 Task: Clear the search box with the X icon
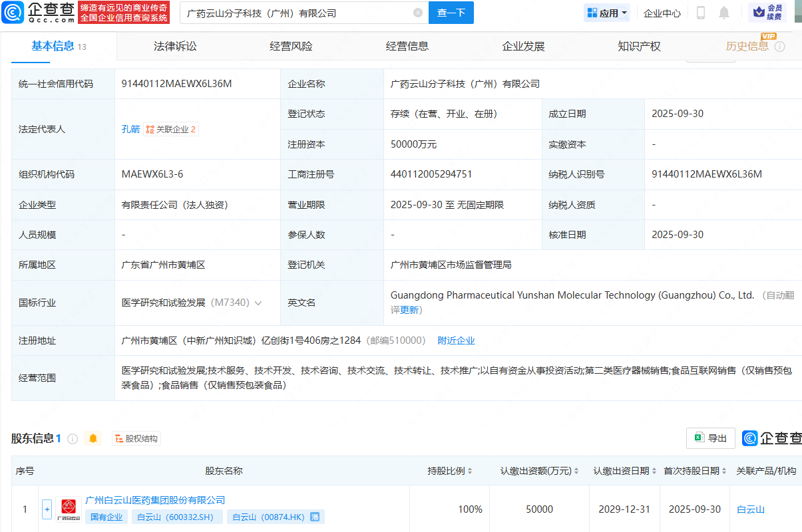pos(417,13)
